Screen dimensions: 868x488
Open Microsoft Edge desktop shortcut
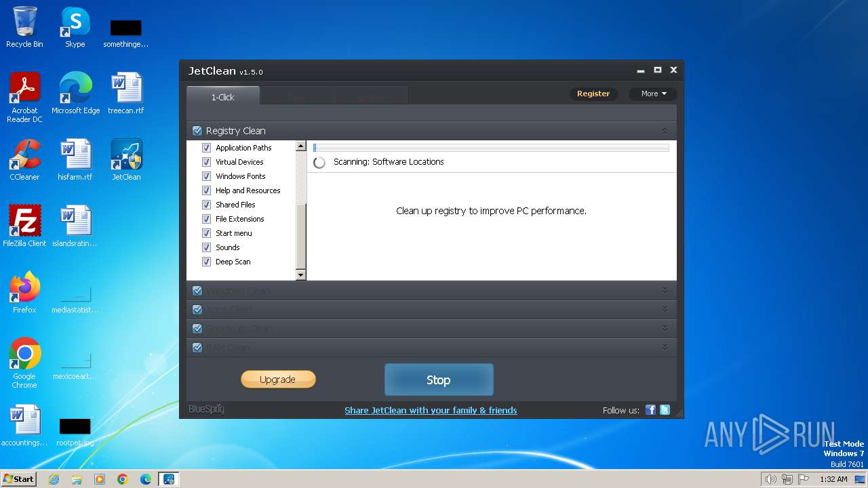(x=75, y=94)
